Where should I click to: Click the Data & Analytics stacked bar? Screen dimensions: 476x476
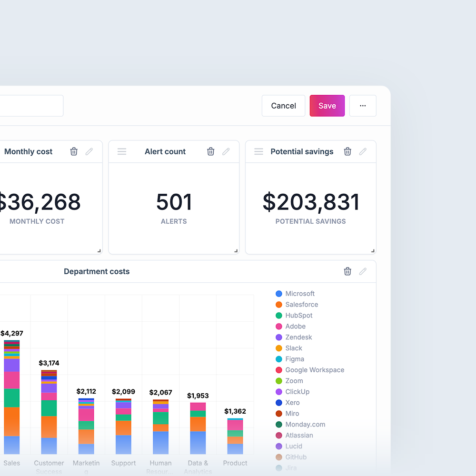tap(198, 428)
